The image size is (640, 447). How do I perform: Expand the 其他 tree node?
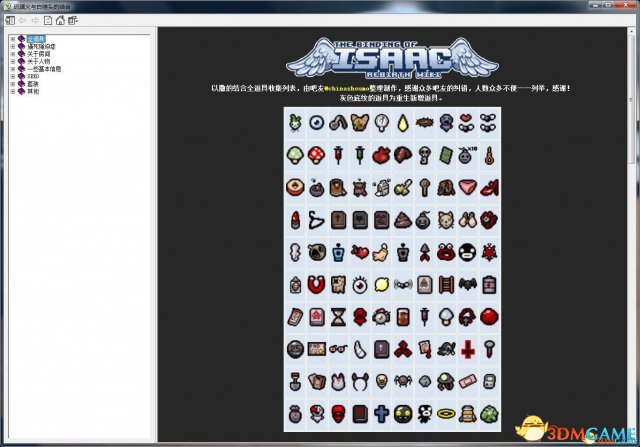(x=13, y=91)
